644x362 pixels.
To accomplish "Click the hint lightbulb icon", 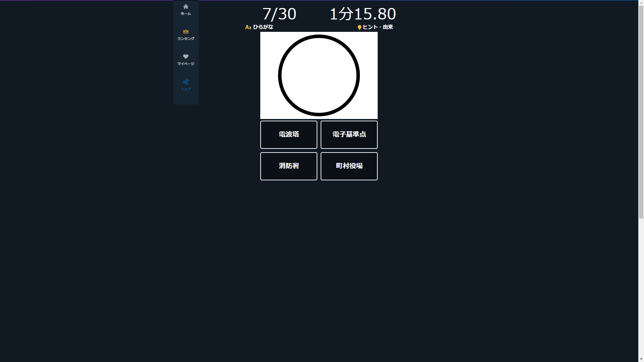I will (x=360, y=27).
